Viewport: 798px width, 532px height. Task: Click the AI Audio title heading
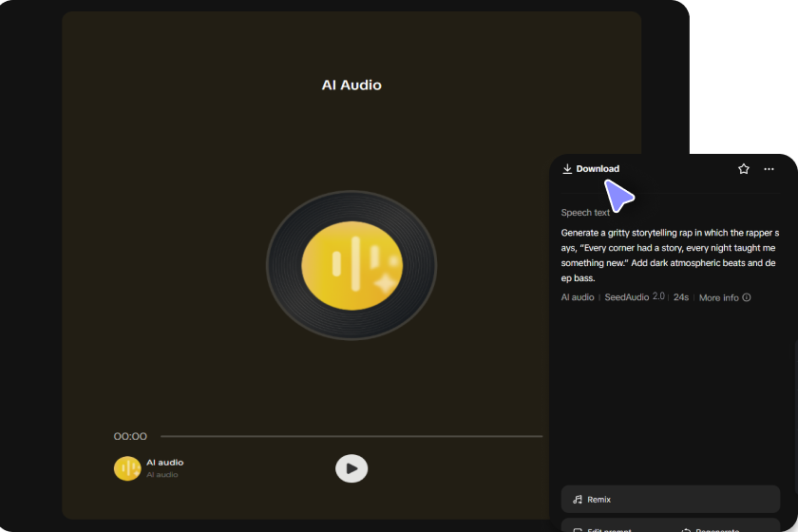[351, 85]
